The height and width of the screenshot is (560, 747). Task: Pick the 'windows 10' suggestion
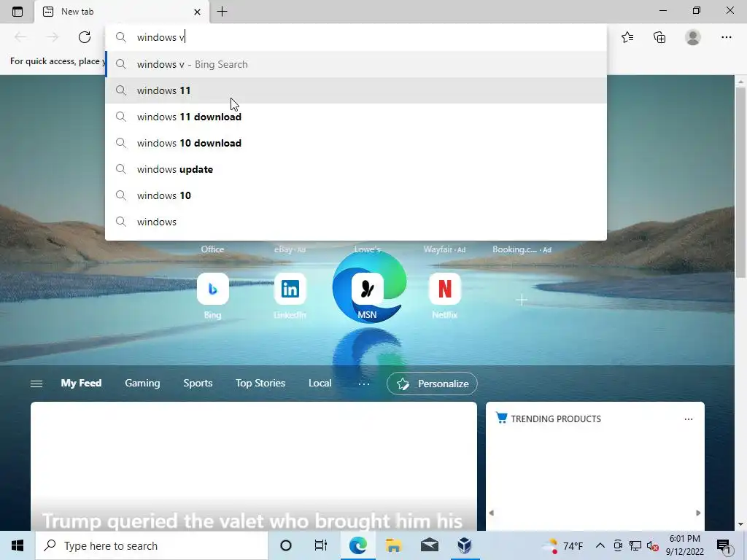[356, 195]
